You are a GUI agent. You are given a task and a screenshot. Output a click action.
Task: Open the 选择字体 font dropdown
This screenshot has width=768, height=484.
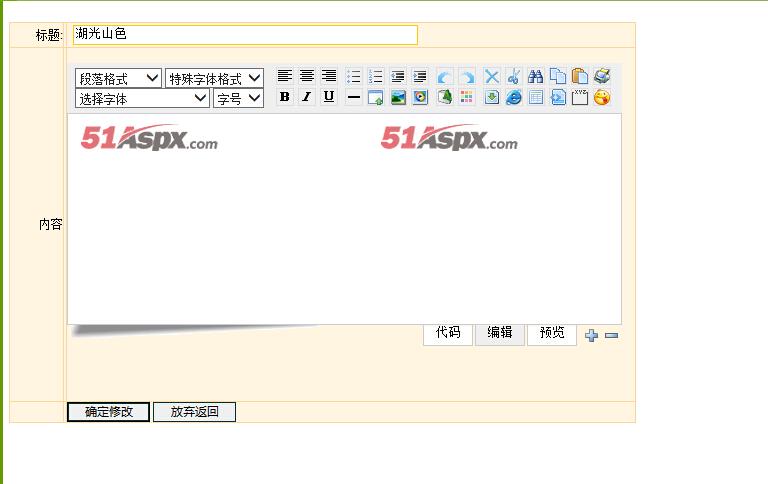click(142, 98)
